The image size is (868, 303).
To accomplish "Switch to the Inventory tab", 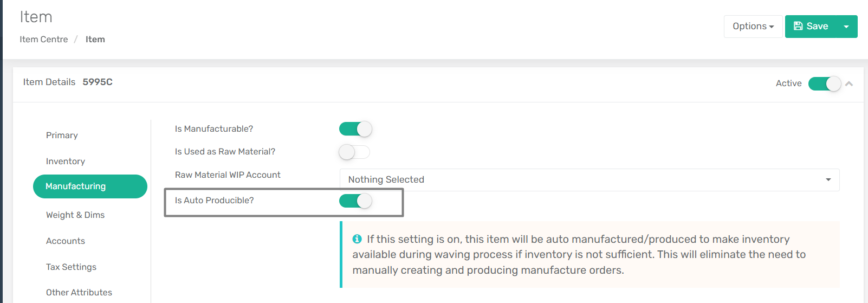I will click(66, 162).
